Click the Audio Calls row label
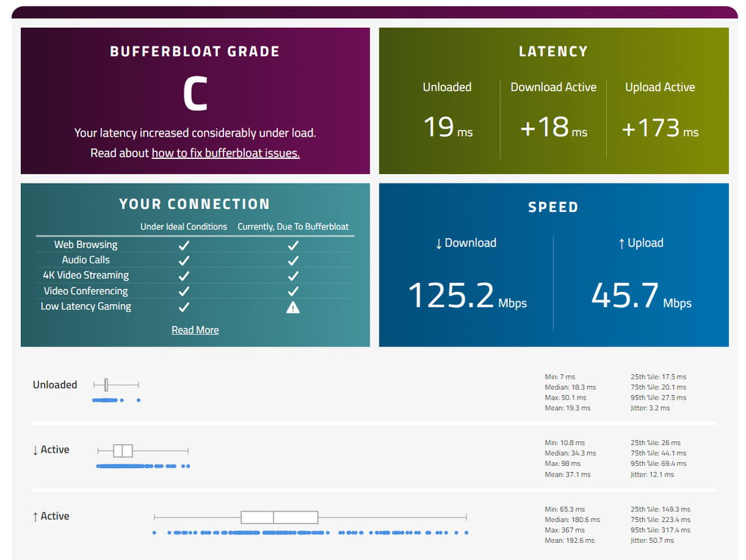Screen dimensions: 746x560 pos(86,260)
